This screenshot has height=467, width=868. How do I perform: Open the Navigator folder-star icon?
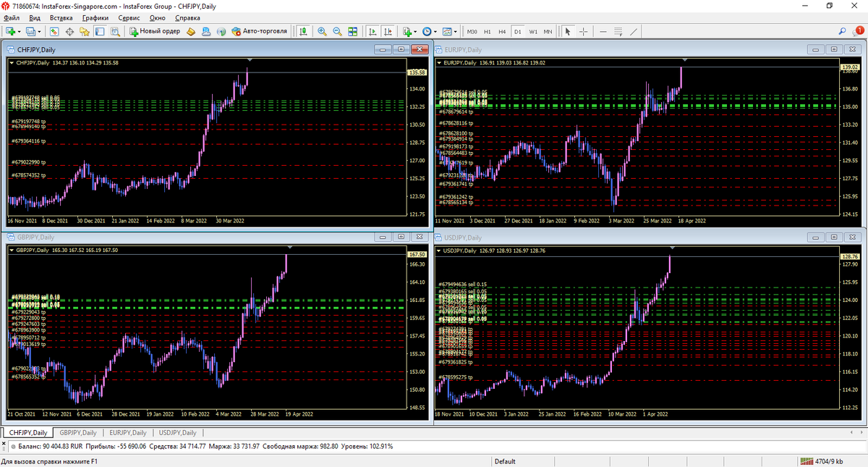[85, 31]
